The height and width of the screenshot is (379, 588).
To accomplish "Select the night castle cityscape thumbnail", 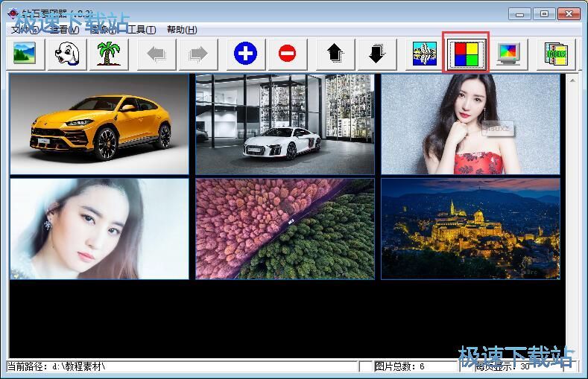I will 470,229.
